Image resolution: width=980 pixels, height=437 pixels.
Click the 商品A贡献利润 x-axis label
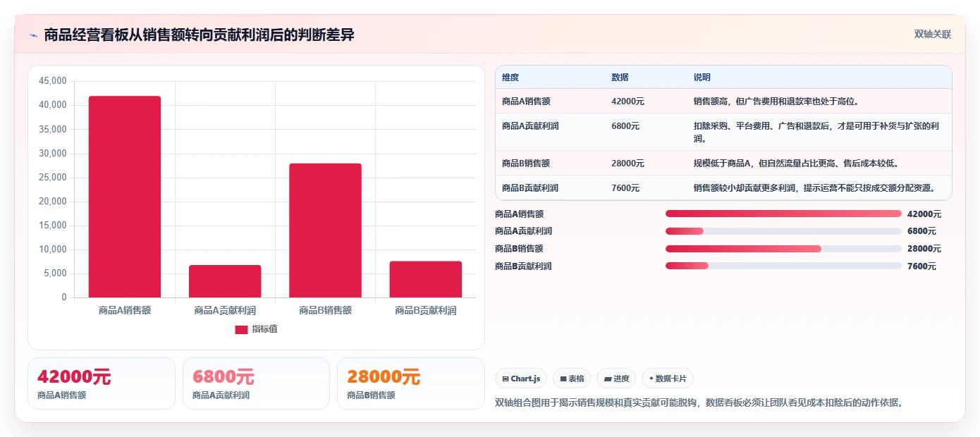click(x=225, y=310)
